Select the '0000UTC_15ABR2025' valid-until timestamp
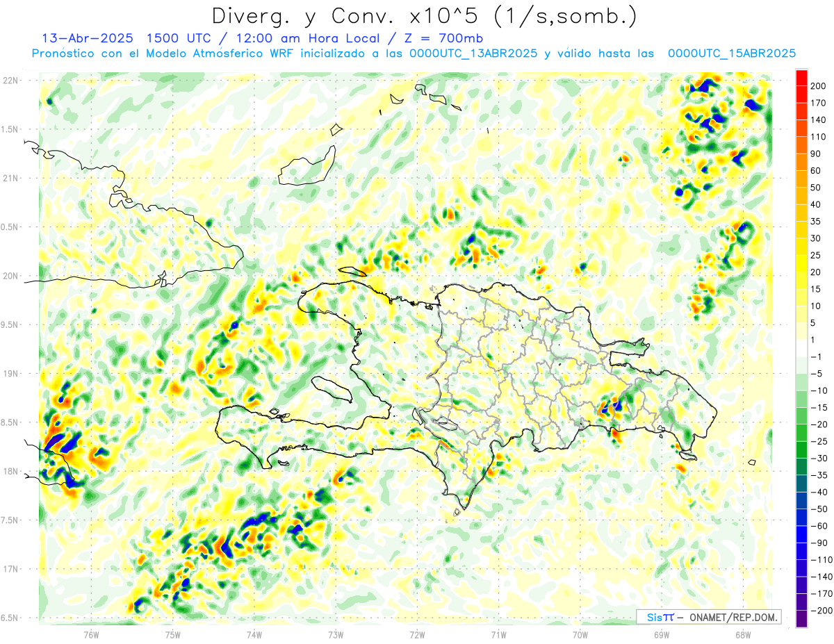 732,53
